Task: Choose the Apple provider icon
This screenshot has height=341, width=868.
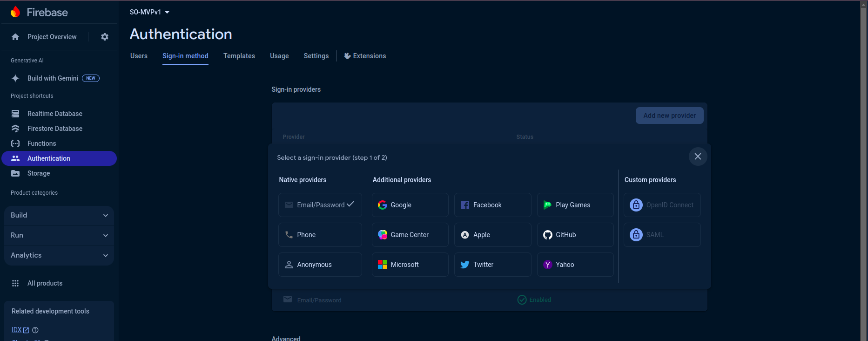Action: pos(465,235)
